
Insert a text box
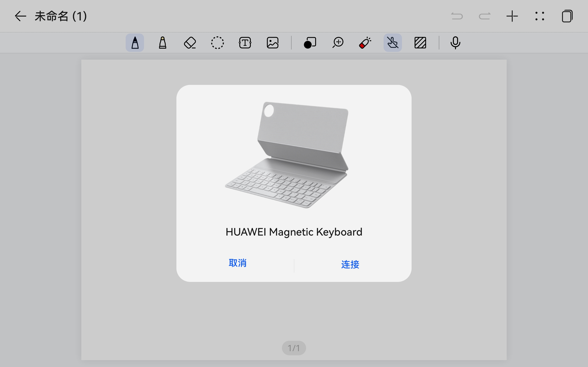point(245,43)
